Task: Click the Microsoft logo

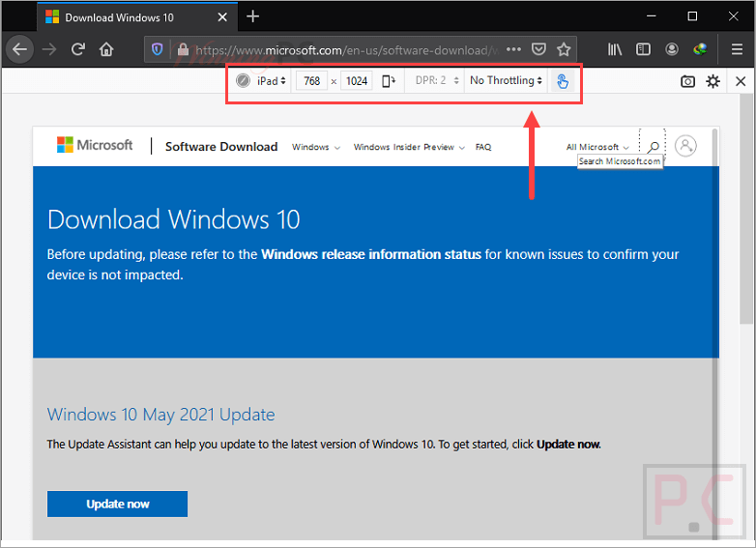Action: 95,145
